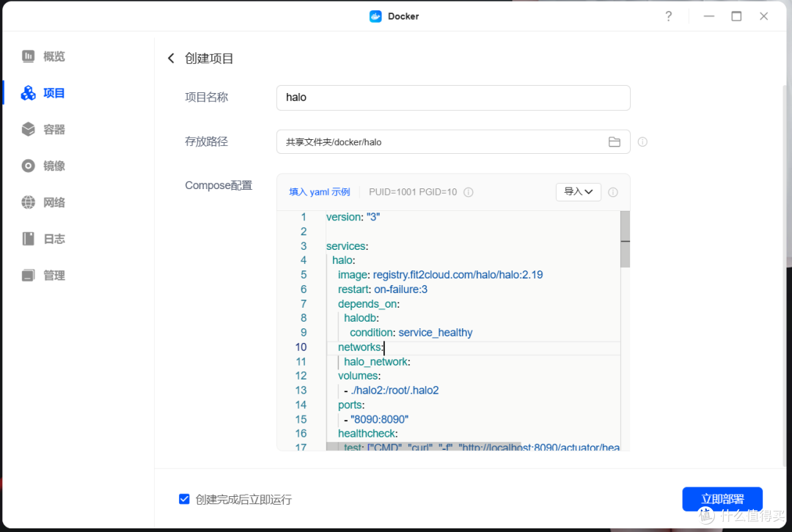Open the 网络 network sidebar icon
Viewport: 792px width, 532px height.
29,202
